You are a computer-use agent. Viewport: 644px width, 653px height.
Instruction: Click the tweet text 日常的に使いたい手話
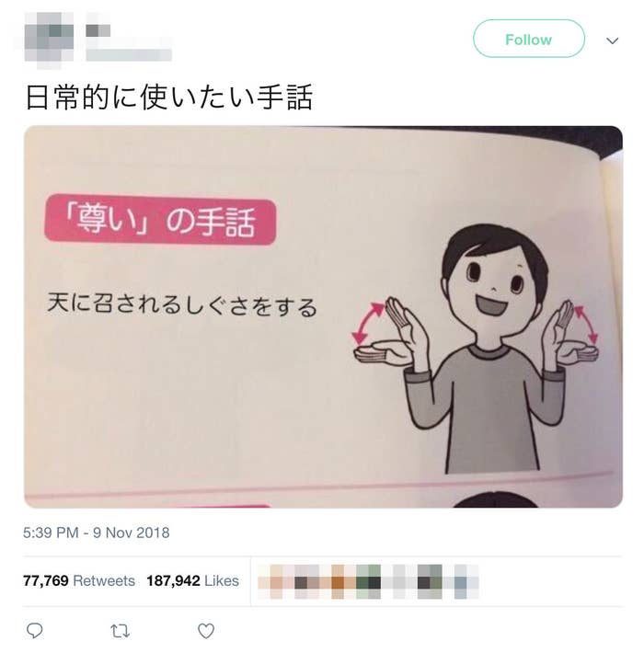click(x=169, y=97)
